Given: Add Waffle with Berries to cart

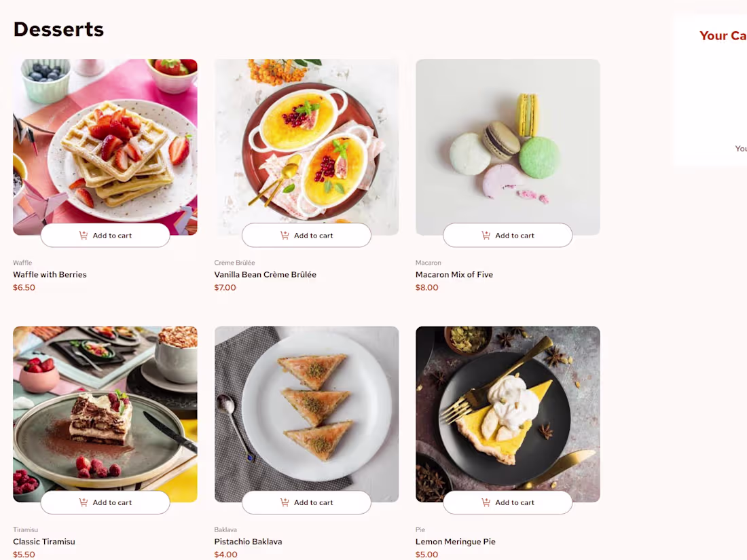Looking at the screenshot, I should coord(105,235).
